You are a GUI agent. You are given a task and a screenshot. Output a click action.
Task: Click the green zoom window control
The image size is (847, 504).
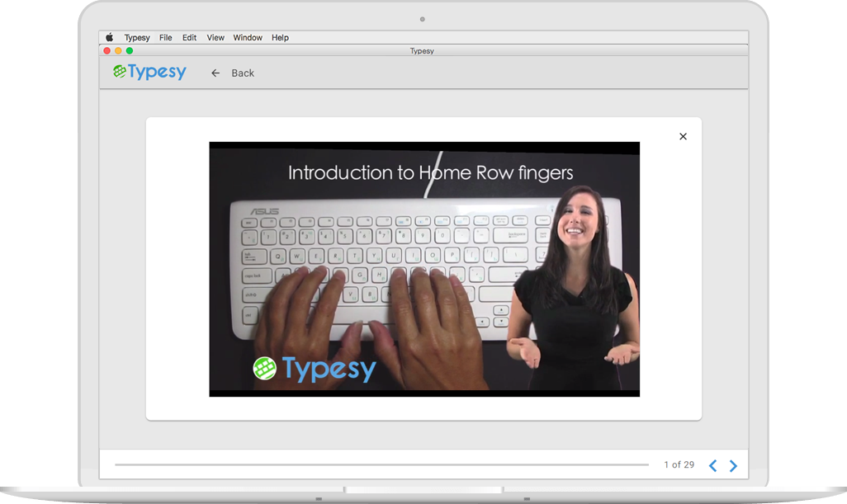(128, 50)
